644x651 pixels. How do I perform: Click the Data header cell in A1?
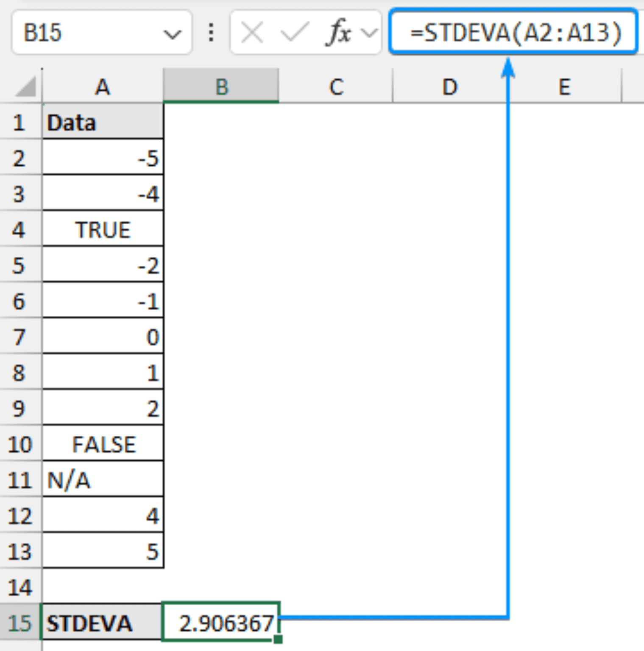pyautogui.click(x=102, y=122)
